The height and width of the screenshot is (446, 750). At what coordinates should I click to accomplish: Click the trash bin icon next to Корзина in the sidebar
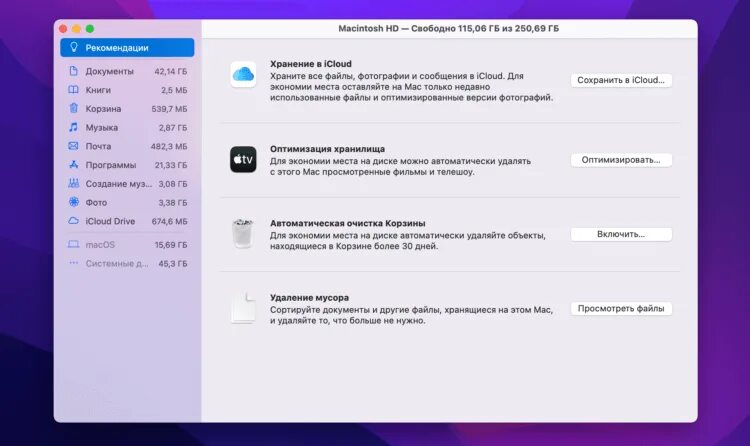[73, 108]
